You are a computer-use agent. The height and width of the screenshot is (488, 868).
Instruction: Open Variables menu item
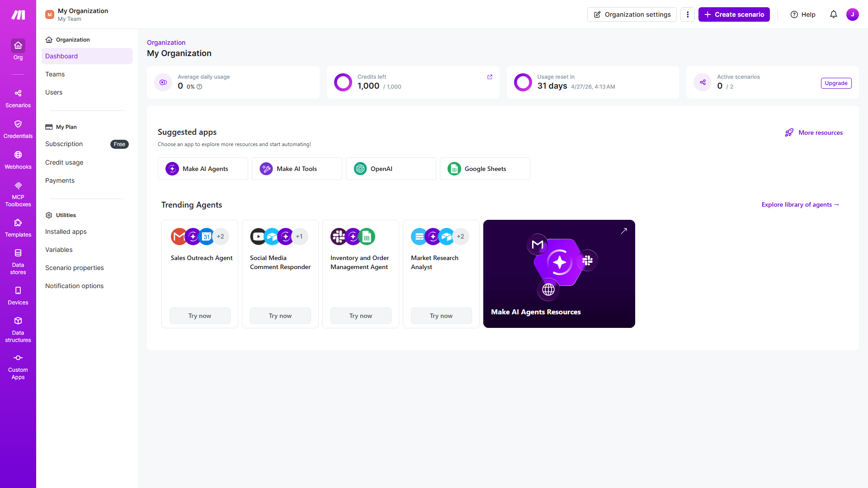pyautogui.click(x=87, y=250)
